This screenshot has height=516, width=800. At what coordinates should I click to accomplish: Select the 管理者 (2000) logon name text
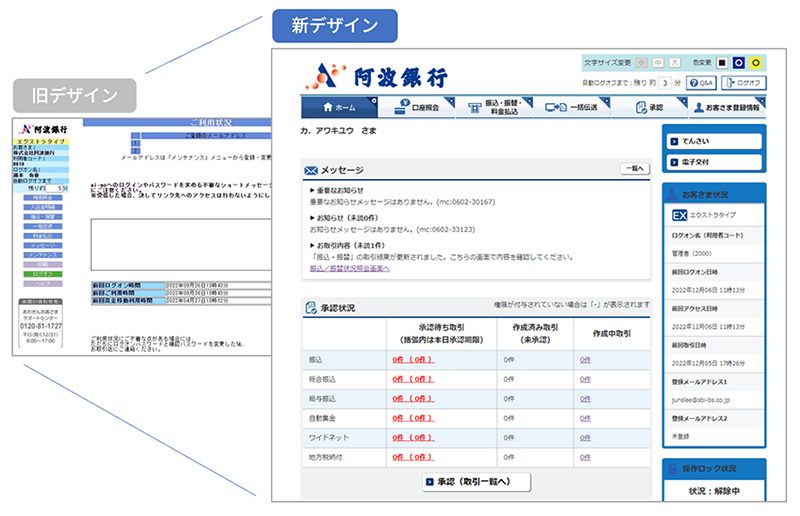[x=691, y=254]
